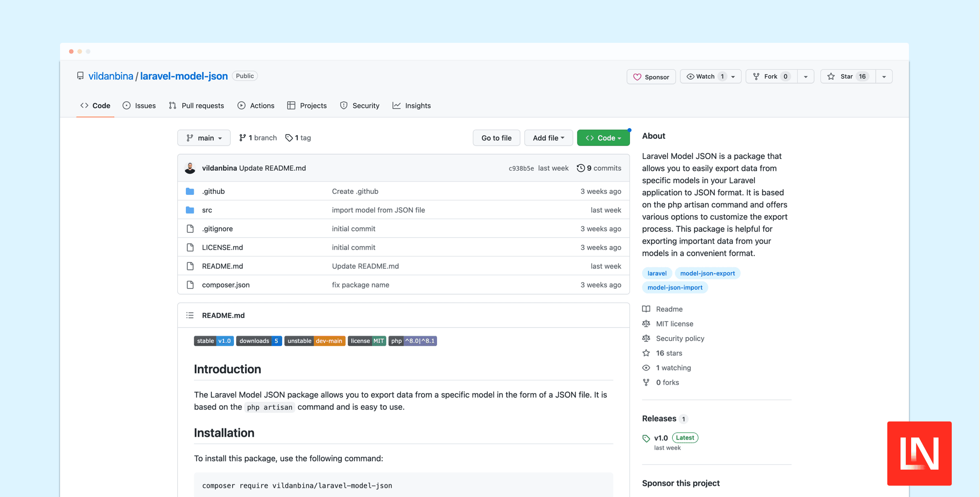980x497 pixels.
Task: Click vildanbina avatar in commit row
Action: (190, 168)
